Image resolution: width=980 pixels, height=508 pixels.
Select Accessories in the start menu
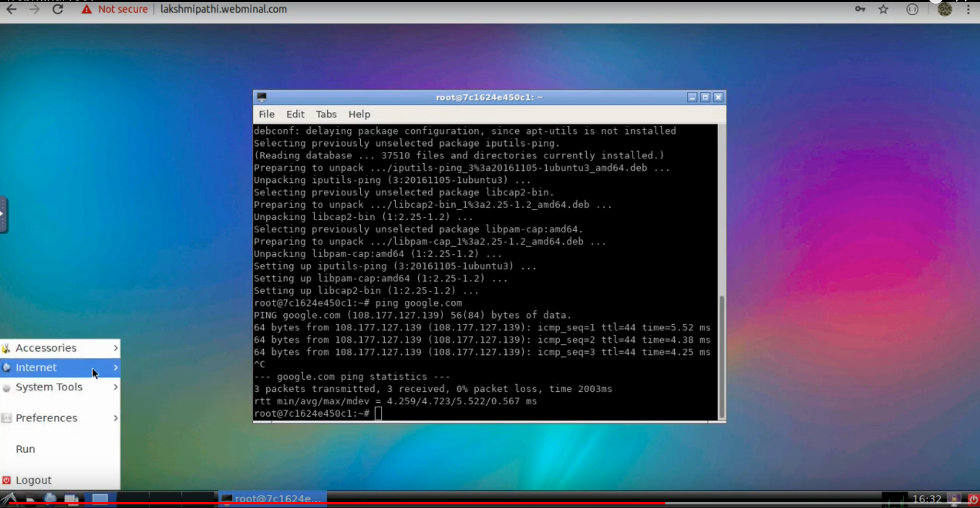coord(60,348)
